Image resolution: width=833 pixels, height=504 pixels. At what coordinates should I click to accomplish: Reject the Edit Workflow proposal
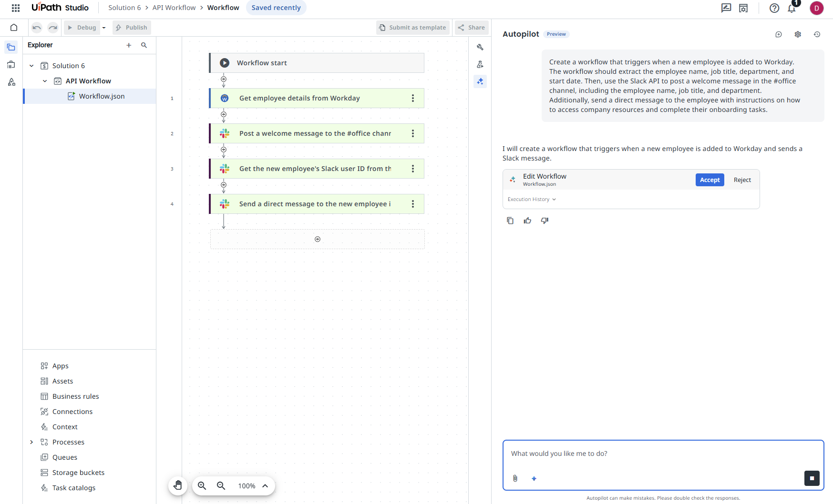pos(742,180)
